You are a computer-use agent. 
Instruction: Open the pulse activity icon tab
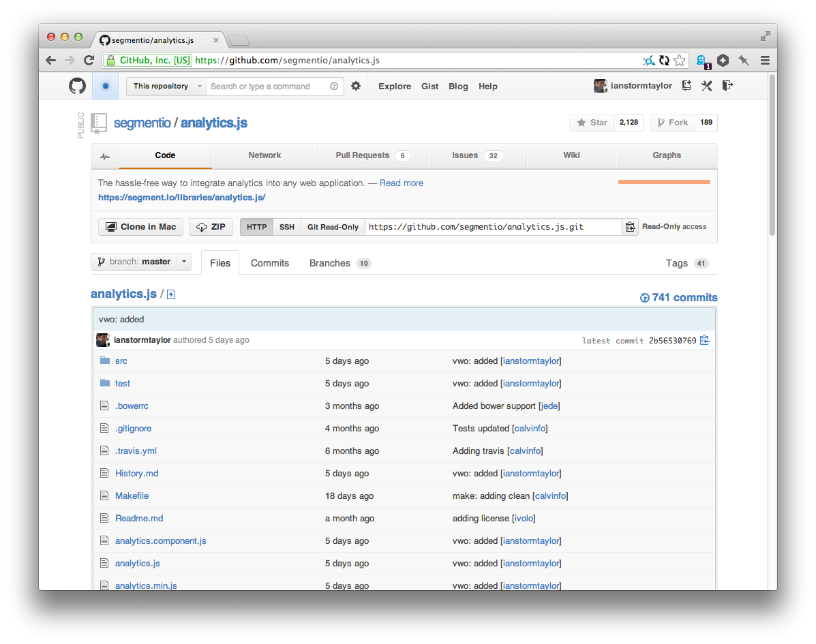(x=105, y=156)
